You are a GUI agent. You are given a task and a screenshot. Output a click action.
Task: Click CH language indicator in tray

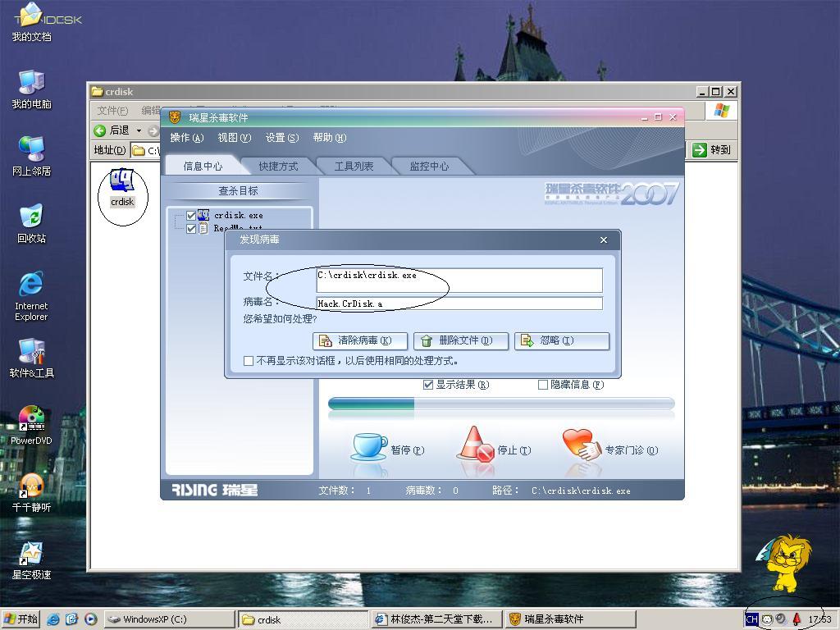click(751, 619)
